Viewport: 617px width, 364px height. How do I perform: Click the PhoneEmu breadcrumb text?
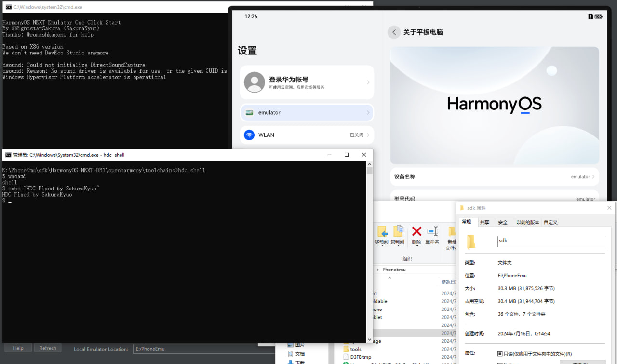pos(394,270)
